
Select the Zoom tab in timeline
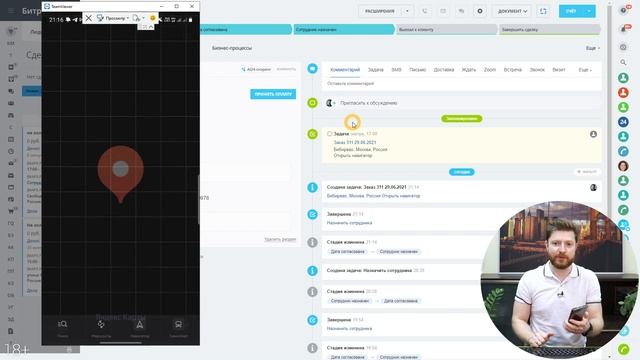point(490,70)
